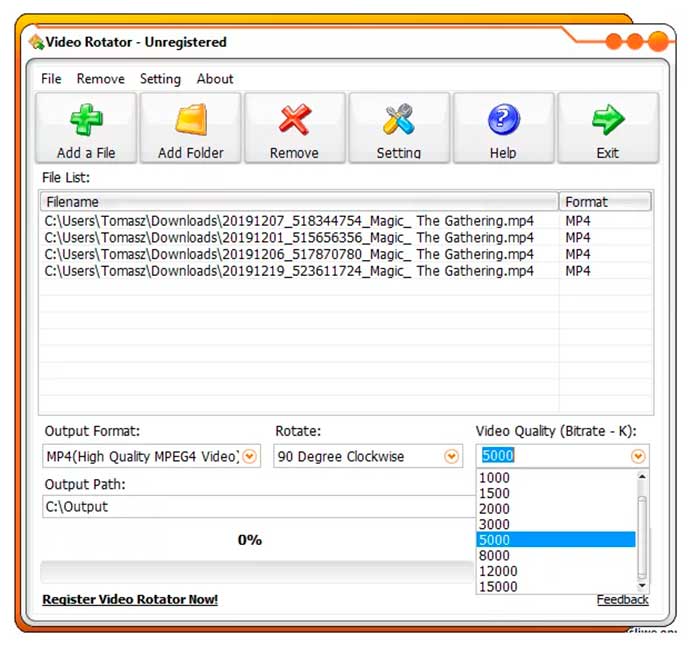Screen dimensions: 700x646
Task: Open the File menu
Action: click(51, 79)
